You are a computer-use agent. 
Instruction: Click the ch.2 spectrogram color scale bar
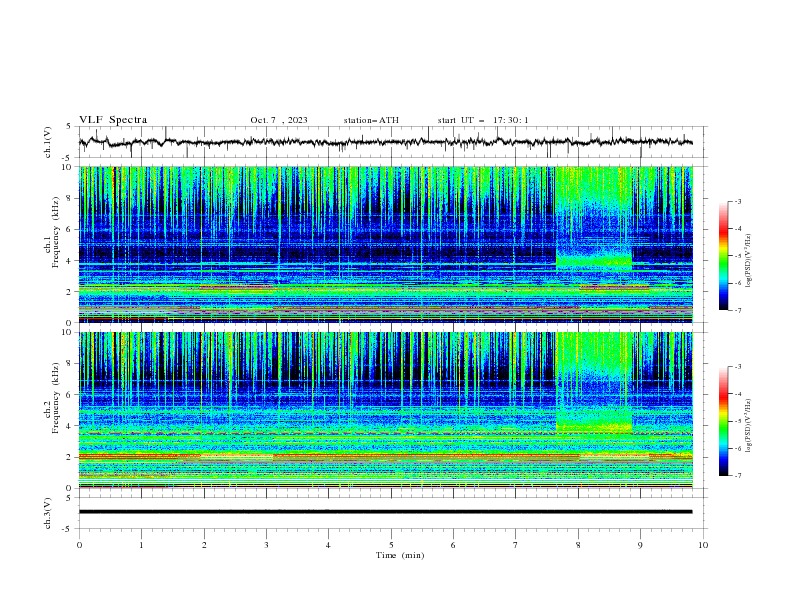click(x=723, y=421)
